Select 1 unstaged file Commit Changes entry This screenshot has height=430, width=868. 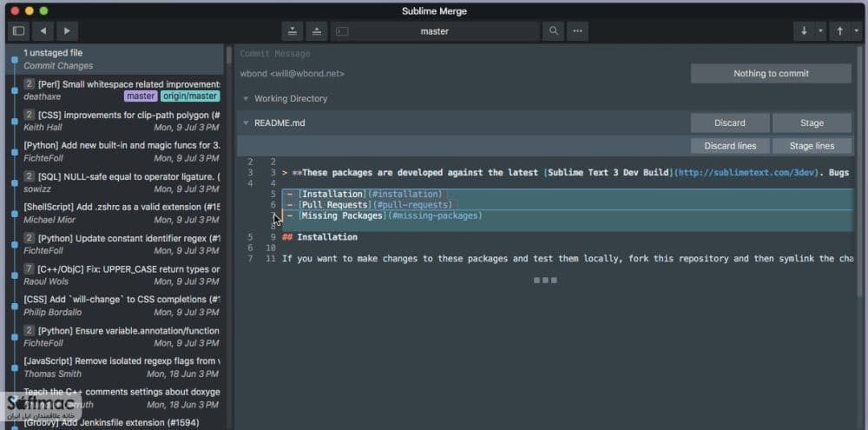pyautogui.click(x=115, y=59)
